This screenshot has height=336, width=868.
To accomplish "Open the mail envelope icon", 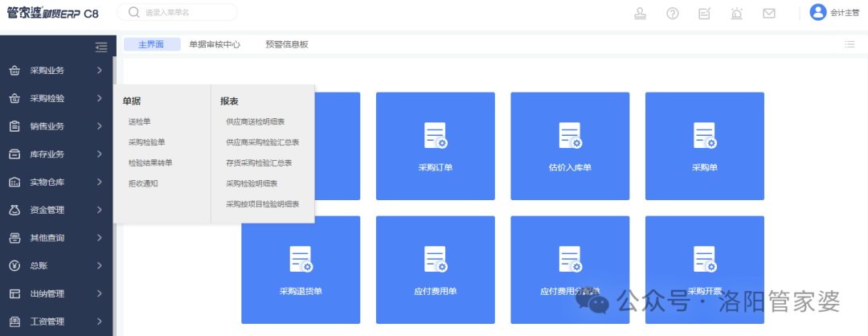I will coord(769,13).
